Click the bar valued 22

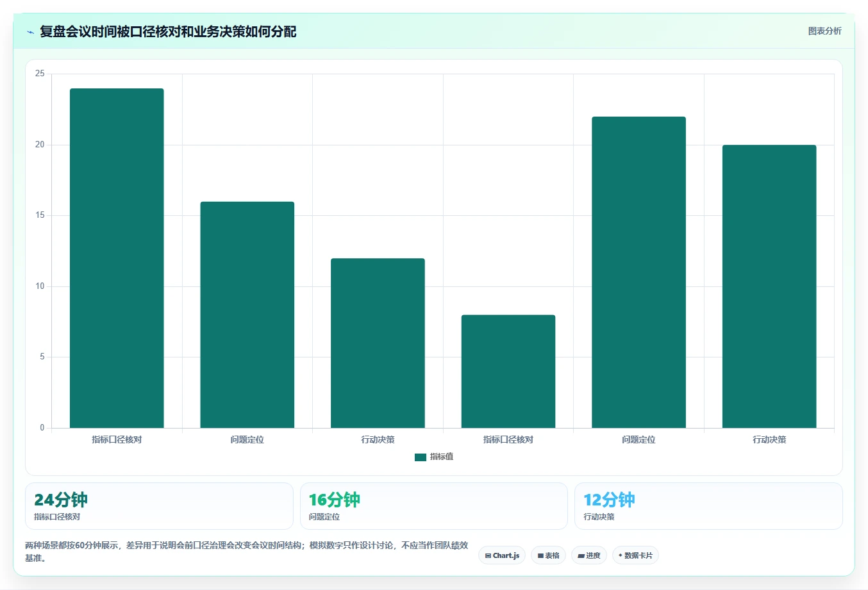tap(638, 272)
